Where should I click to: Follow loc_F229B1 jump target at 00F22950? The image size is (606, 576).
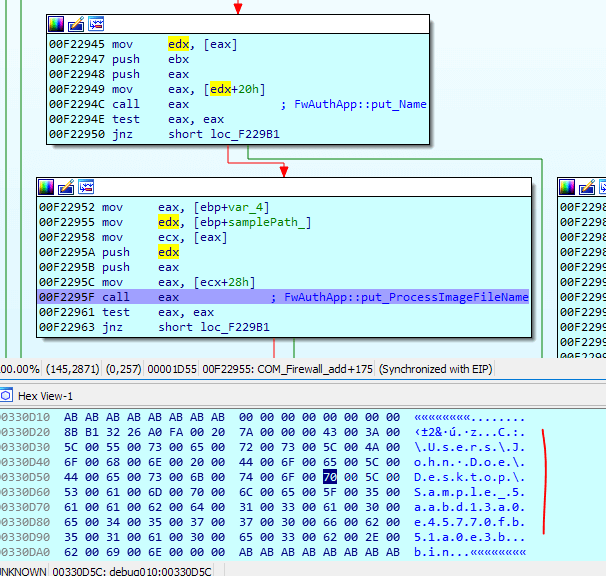tap(245, 135)
